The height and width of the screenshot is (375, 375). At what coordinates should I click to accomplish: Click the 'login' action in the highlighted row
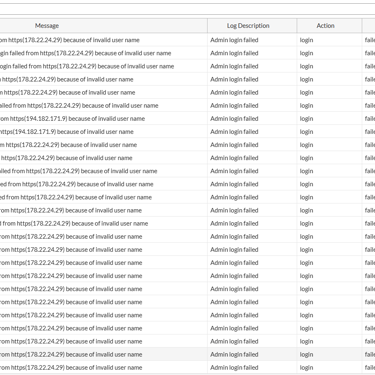306,354
